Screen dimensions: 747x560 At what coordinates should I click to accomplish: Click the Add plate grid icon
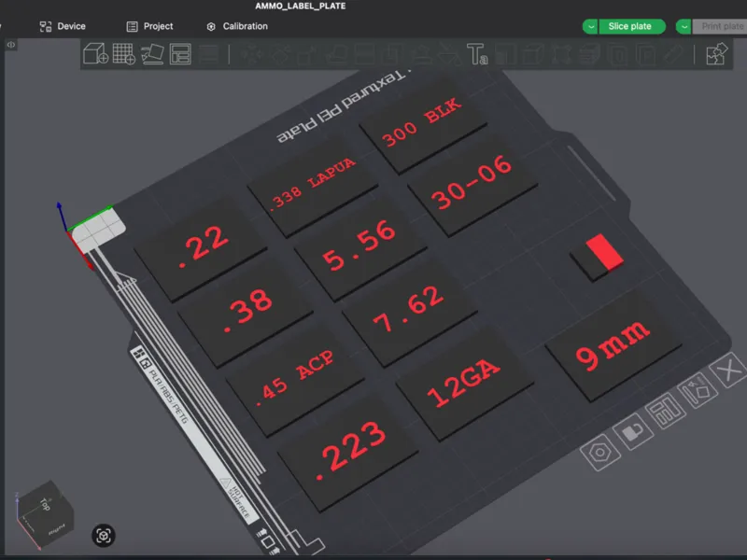click(x=124, y=54)
